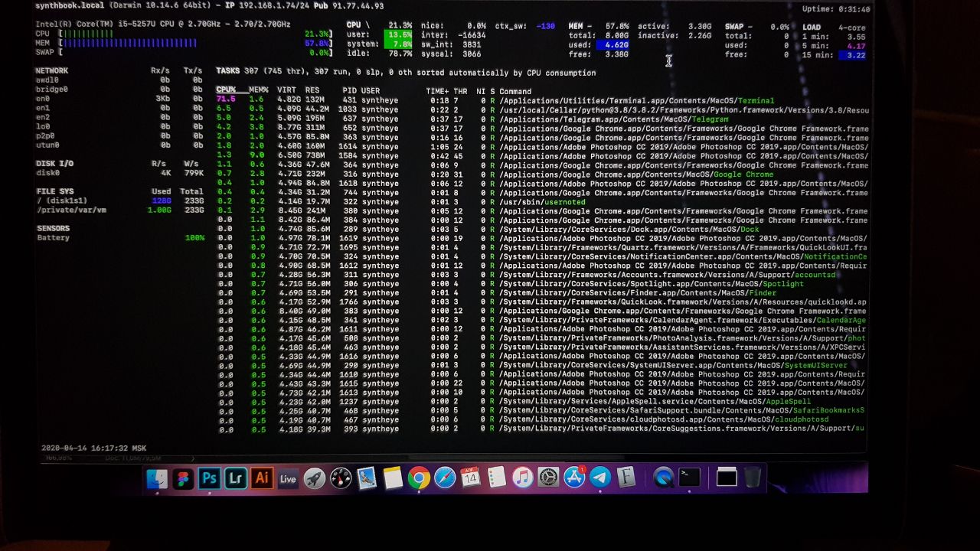Open iTunes music icon in Dock
This screenshot has height=551, width=980.
pos(522,479)
